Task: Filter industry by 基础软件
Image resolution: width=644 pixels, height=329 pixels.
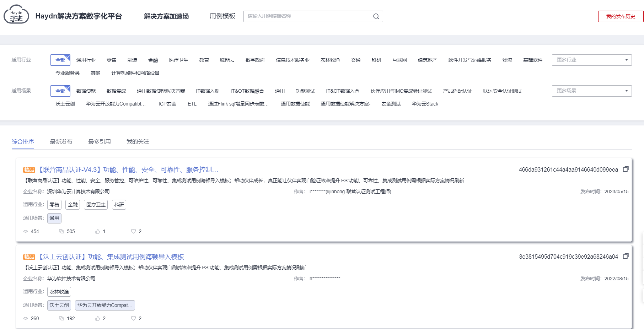Action: 533,60
